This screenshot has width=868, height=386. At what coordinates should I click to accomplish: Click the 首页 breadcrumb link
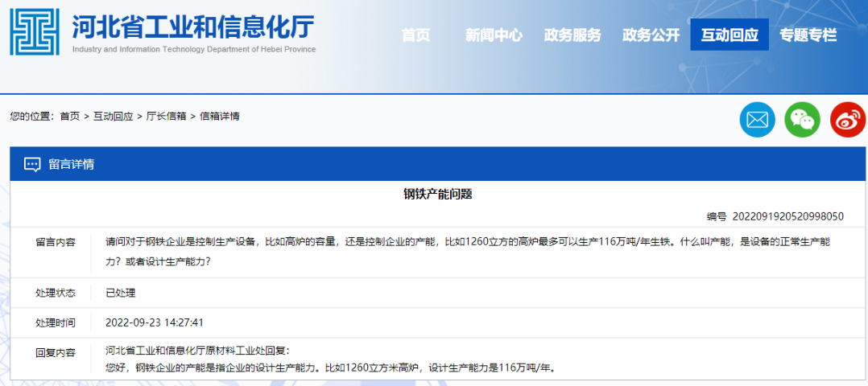pyautogui.click(x=70, y=117)
